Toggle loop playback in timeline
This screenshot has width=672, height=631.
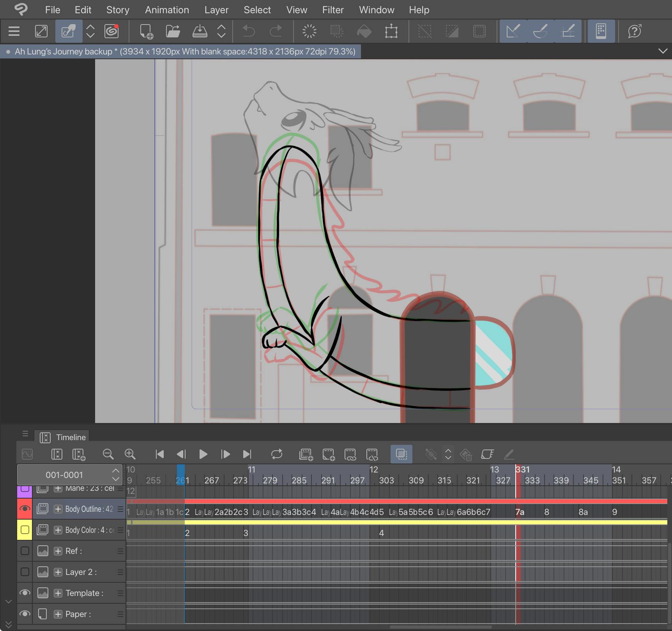(x=276, y=454)
